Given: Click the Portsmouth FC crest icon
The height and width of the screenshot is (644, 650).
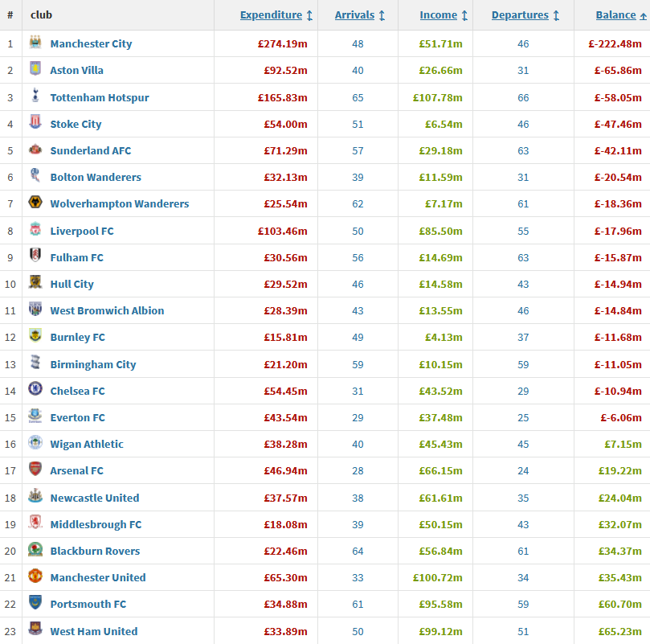Looking at the screenshot, I should [35, 602].
